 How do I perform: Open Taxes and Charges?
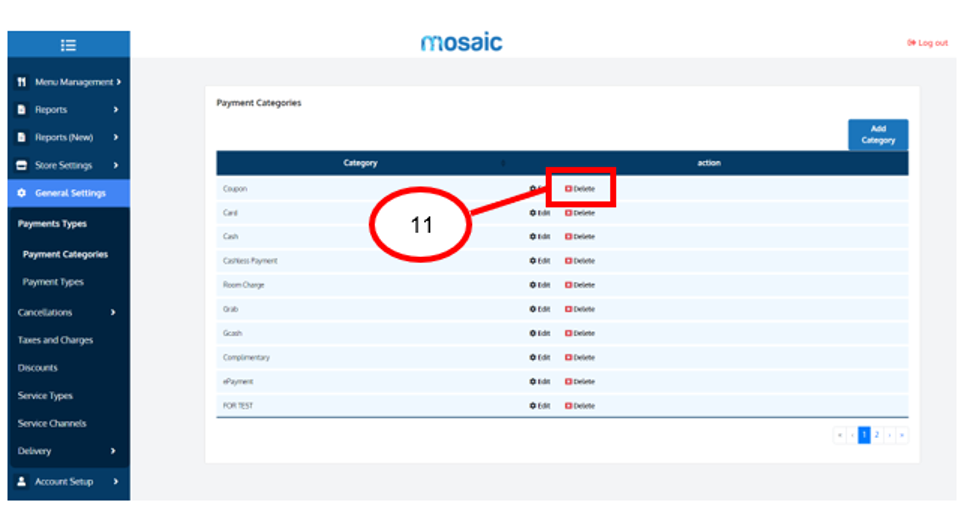55,340
